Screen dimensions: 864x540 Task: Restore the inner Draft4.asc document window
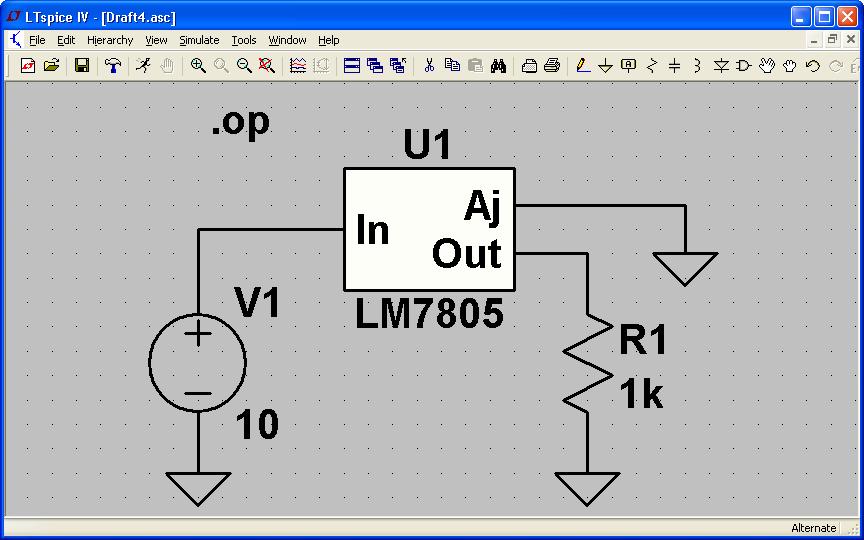(x=832, y=40)
